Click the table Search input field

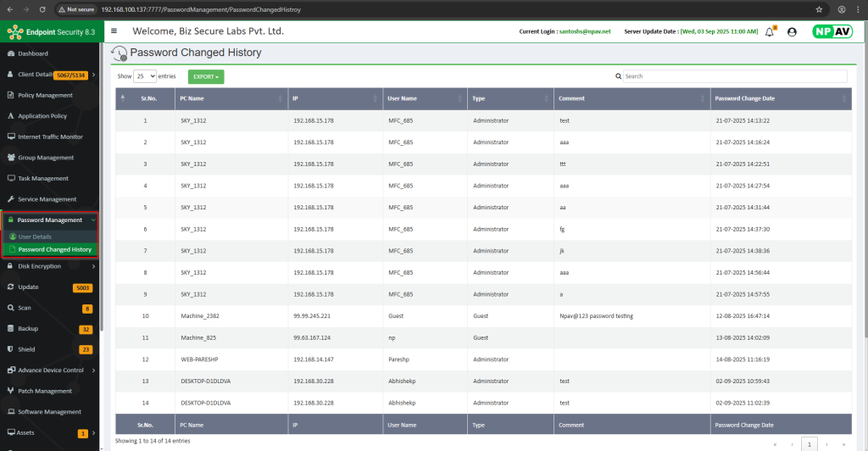(734, 76)
